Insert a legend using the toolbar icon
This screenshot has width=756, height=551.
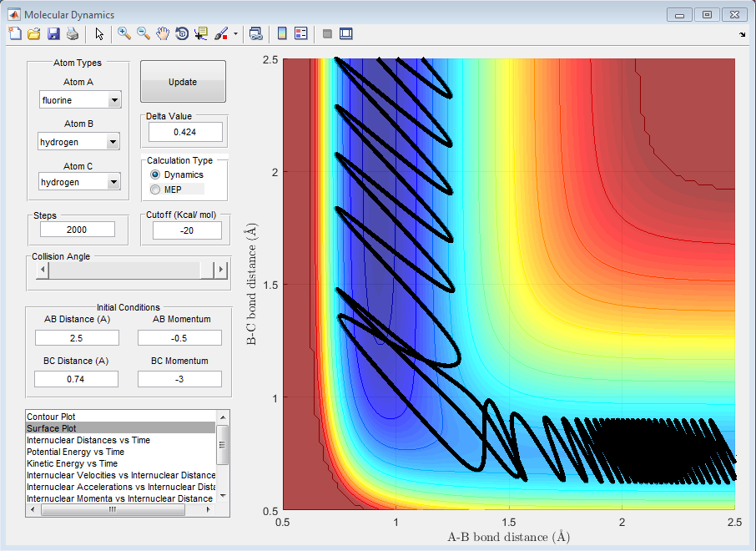point(301,33)
